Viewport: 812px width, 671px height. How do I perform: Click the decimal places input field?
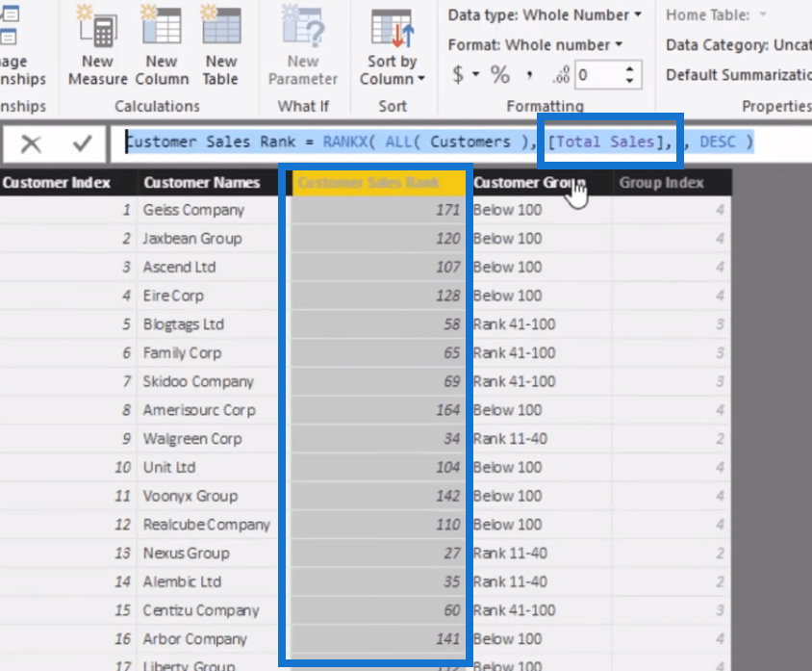tap(598, 75)
